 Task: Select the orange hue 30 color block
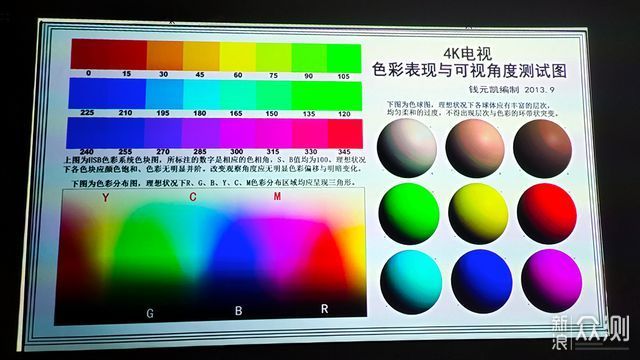point(164,55)
